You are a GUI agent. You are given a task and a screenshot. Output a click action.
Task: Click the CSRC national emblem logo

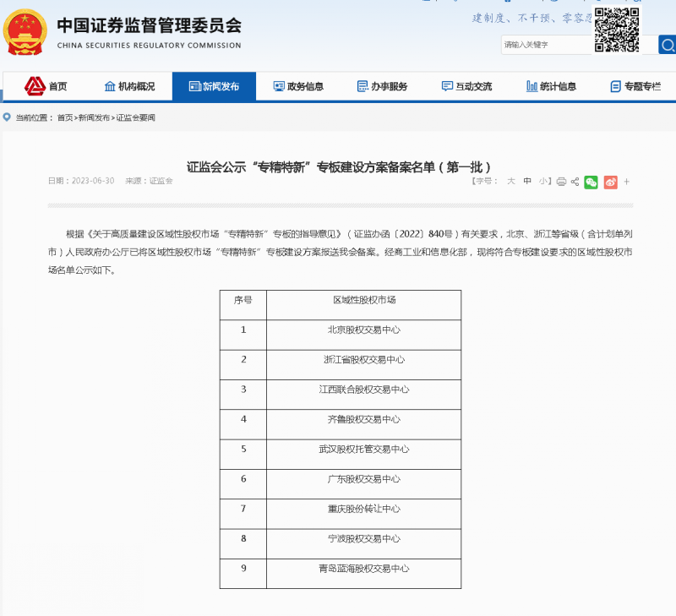(25, 32)
